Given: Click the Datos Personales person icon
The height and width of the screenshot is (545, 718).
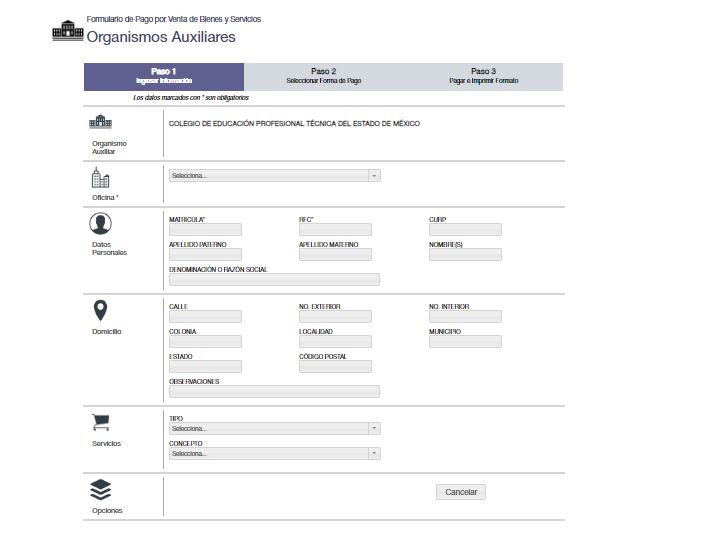Looking at the screenshot, I should tap(100, 223).
